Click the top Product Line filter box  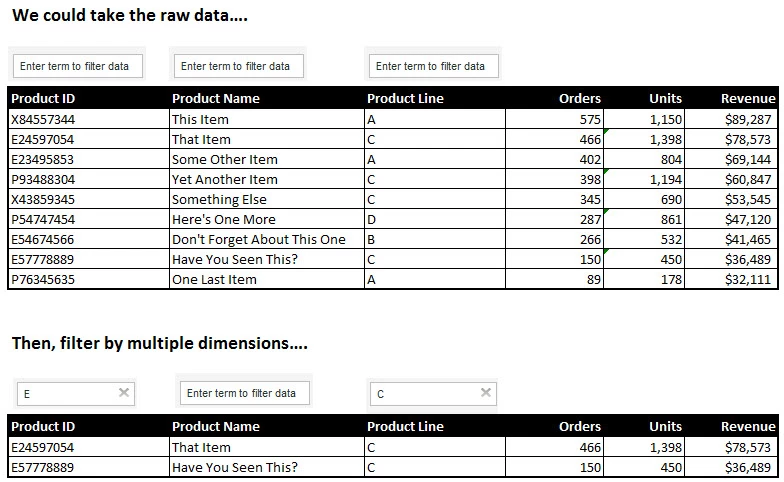(434, 66)
